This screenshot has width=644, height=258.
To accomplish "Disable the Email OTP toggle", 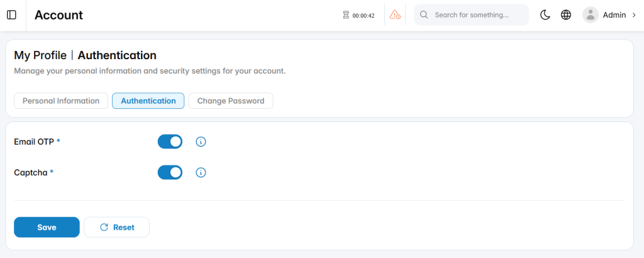I will point(170,142).
